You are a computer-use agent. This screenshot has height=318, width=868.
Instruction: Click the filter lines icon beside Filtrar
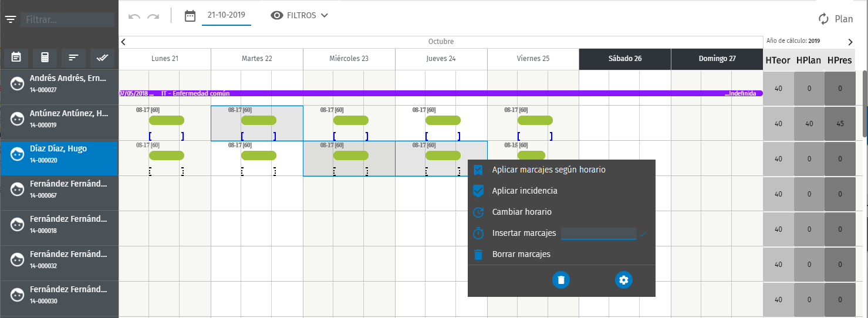click(x=11, y=19)
